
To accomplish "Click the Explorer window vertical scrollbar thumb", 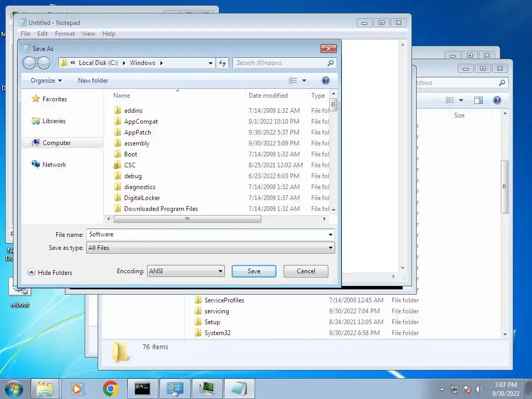I will tap(504, 187).
